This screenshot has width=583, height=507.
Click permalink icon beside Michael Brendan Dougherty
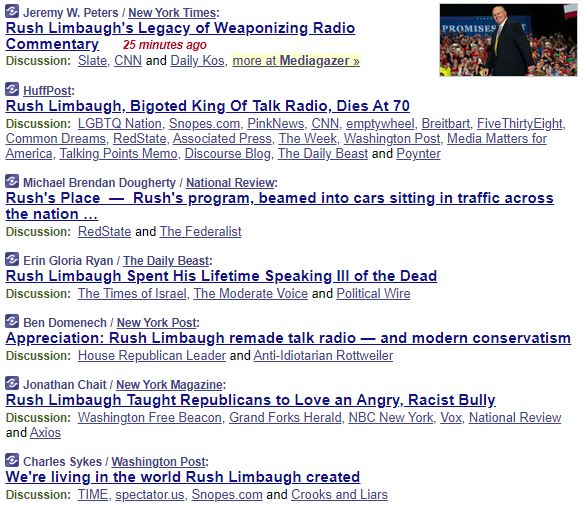click(12, 181)
